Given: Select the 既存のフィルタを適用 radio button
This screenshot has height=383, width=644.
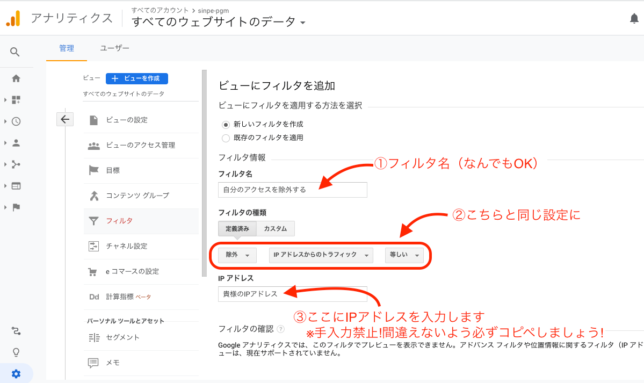Looking at the screenshot, I should (225, 138).
